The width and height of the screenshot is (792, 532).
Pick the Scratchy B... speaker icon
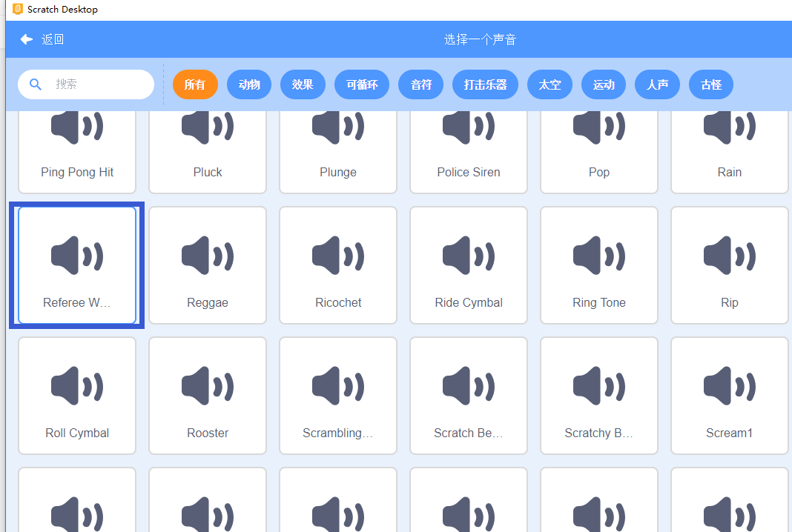pyautogui.click(x=599, y=385)
